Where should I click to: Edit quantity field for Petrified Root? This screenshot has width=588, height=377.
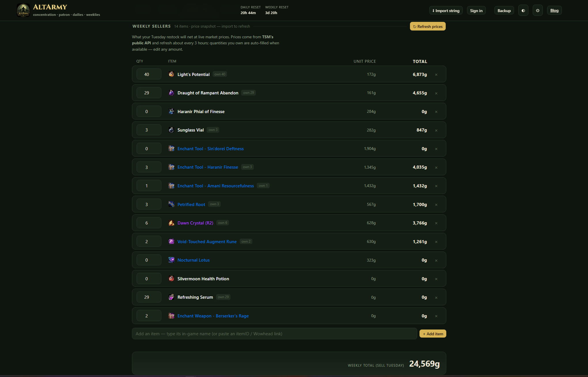(149, 204)
